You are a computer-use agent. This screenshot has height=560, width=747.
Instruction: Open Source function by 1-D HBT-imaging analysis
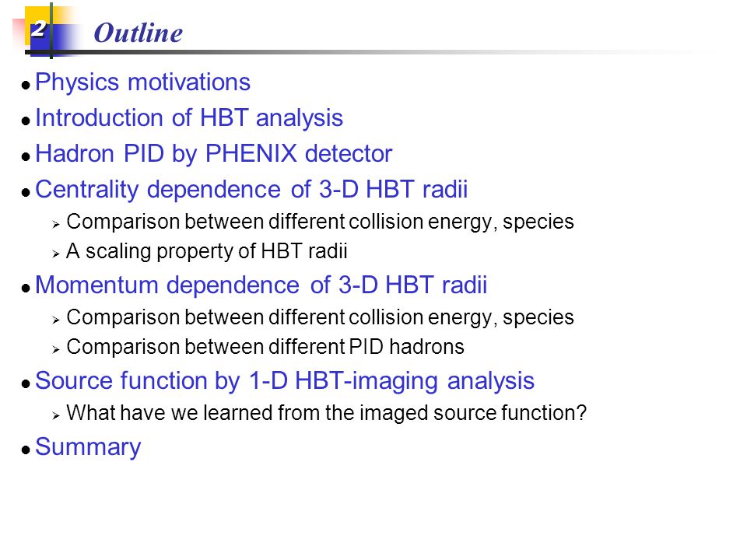tap(285, 381)
